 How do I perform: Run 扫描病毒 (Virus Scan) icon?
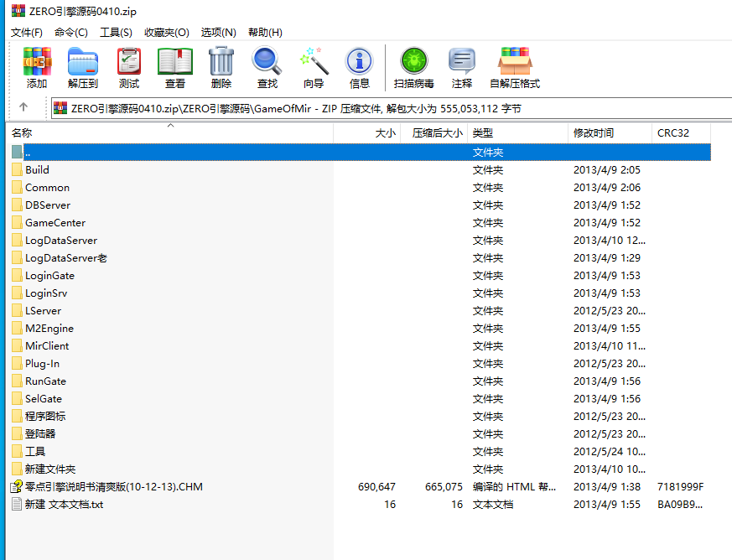coord(413,60)
